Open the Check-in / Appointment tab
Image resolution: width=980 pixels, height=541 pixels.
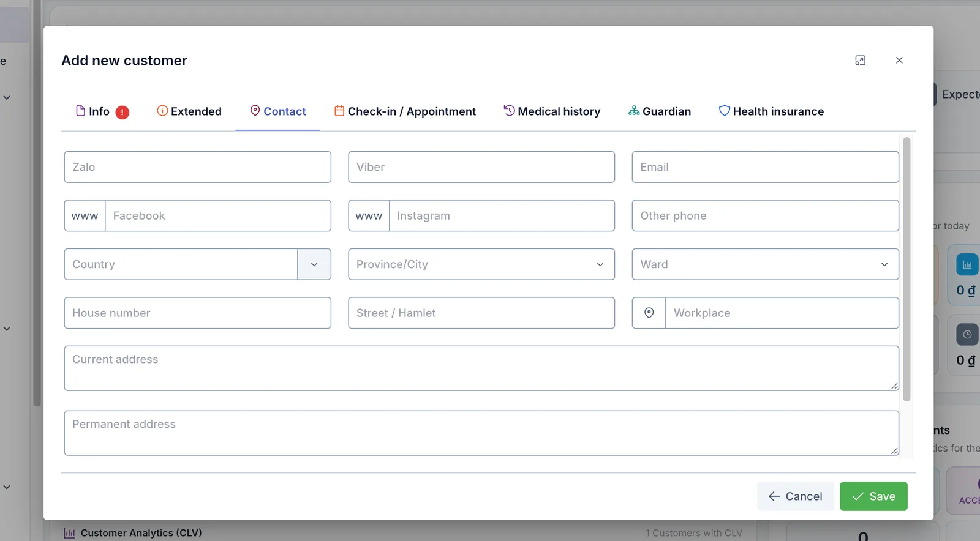click(x=405, y=111)
